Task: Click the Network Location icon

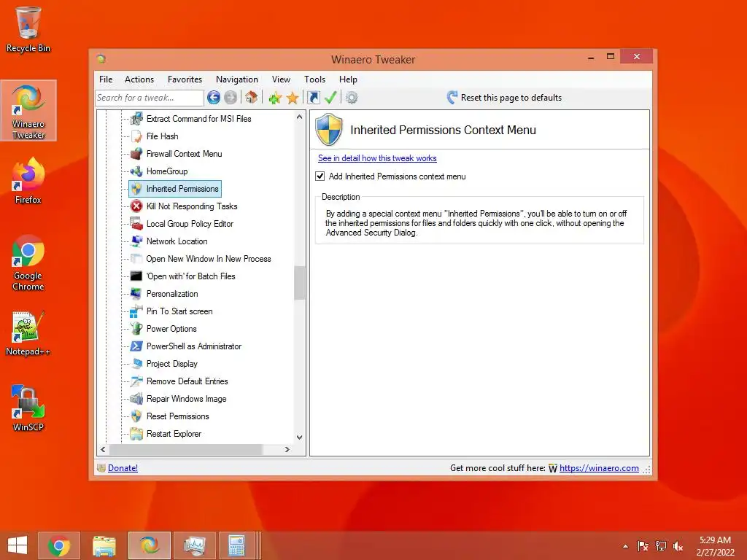Action: [136, 241]
